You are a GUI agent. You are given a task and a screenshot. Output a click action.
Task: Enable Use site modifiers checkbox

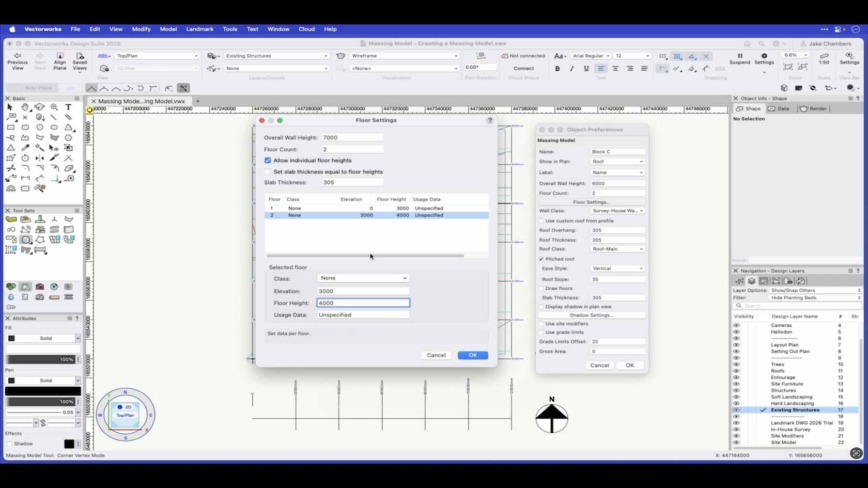[x=541, y=324]
